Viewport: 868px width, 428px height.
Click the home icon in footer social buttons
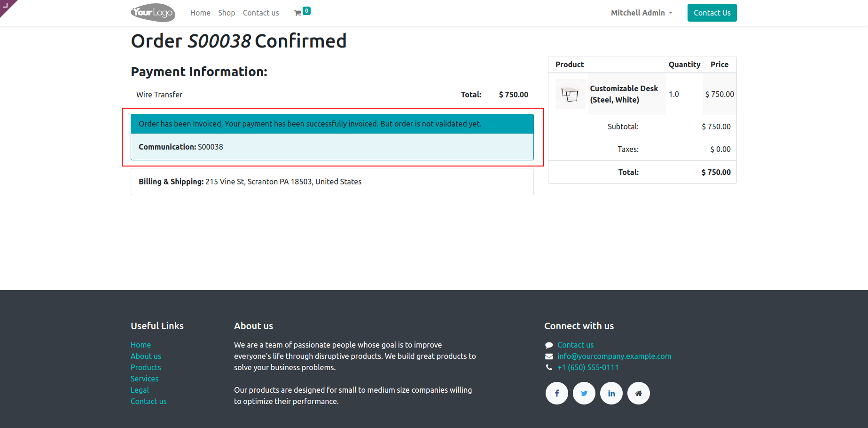point(638,393)
